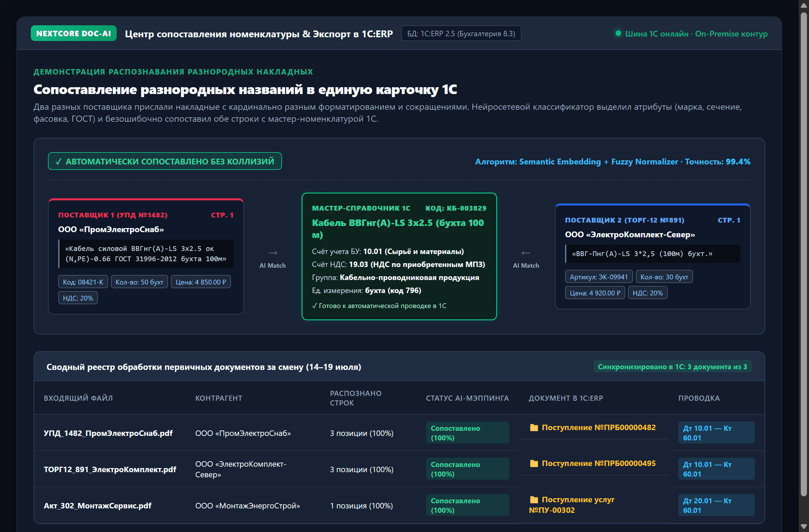Click the master card code КБ-003829
This screenshot has width=809, height=532.
(x=455, y=208)
